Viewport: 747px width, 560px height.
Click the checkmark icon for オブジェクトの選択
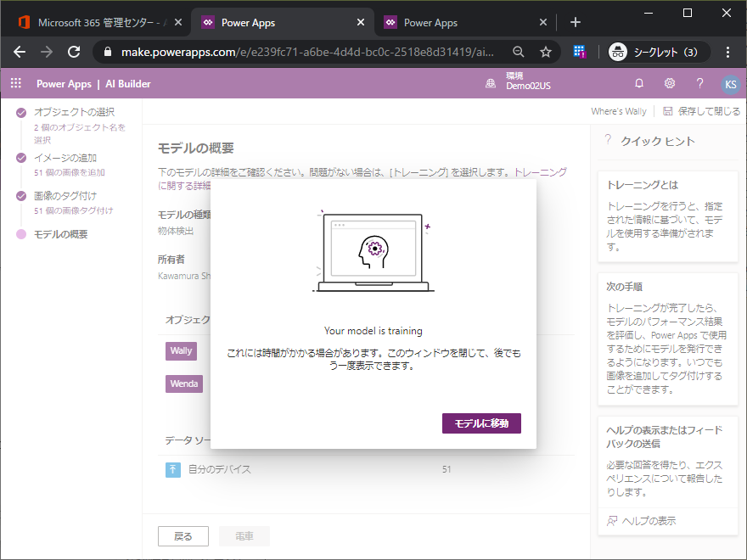click(x=21, y=112)
